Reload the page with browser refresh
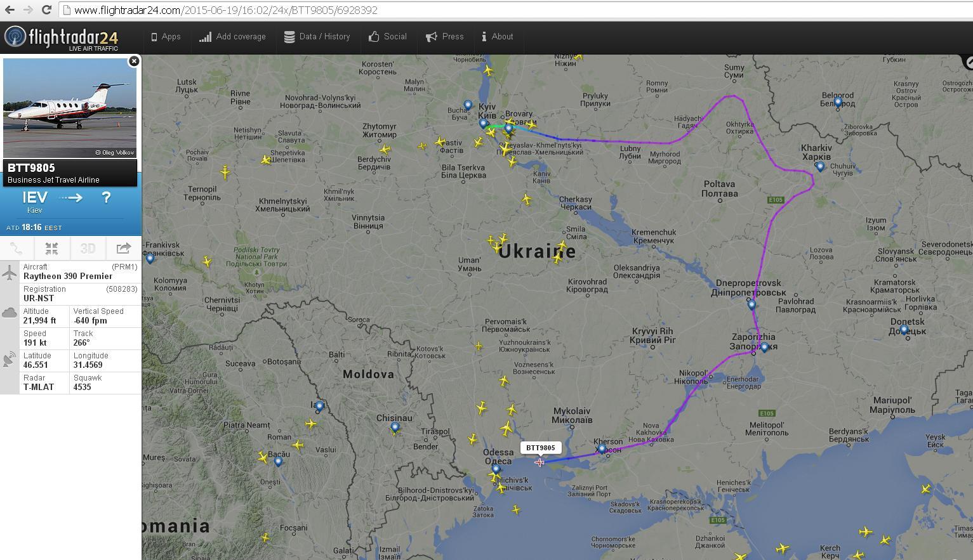Viewport: 973px width, 560px height. pyautogui.click(x=46, y=10)
